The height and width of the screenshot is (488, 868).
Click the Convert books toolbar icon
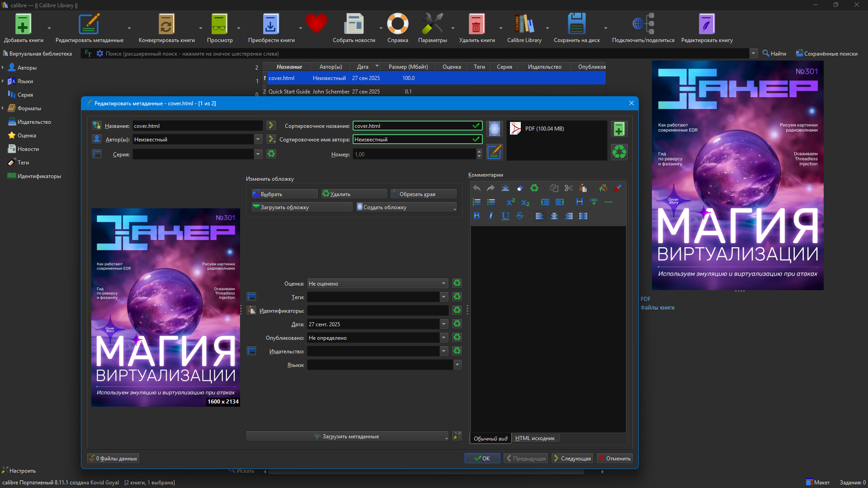pyautogui.click(x=166, y=24)
